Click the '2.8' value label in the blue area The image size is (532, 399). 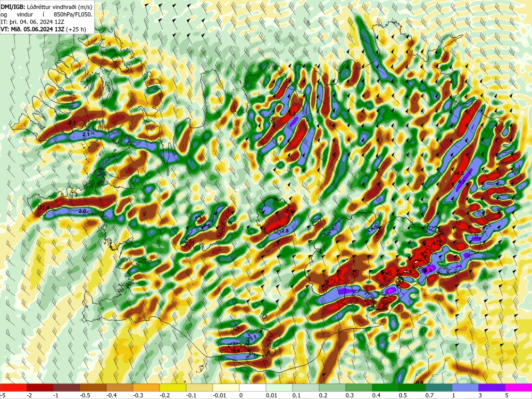click(x=285, y=231)
